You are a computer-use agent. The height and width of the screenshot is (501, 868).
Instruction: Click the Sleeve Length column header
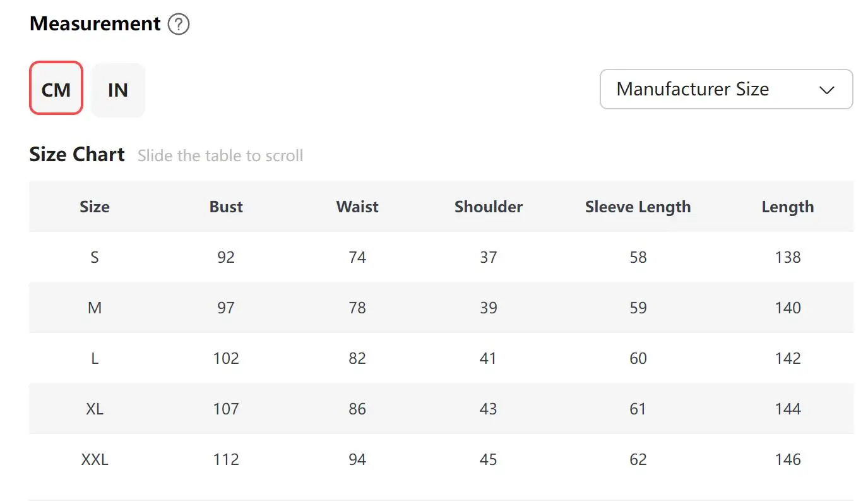tap(638, 207)
